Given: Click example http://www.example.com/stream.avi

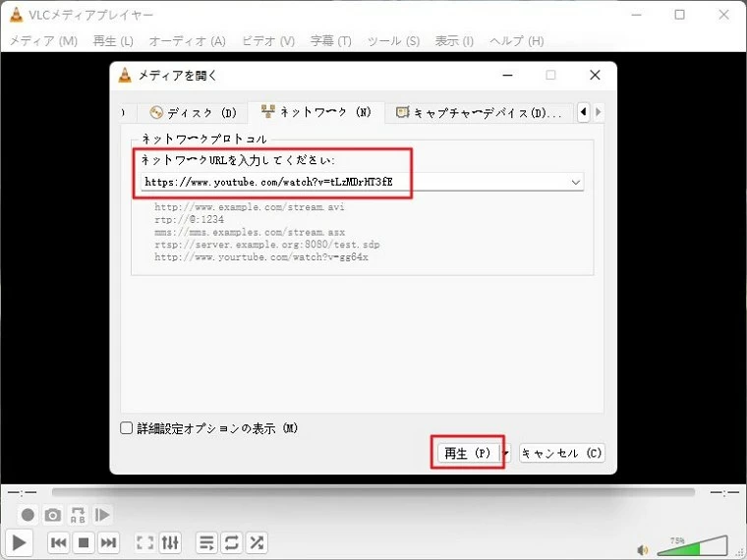Looking at the screenshot, I should 249,207.
